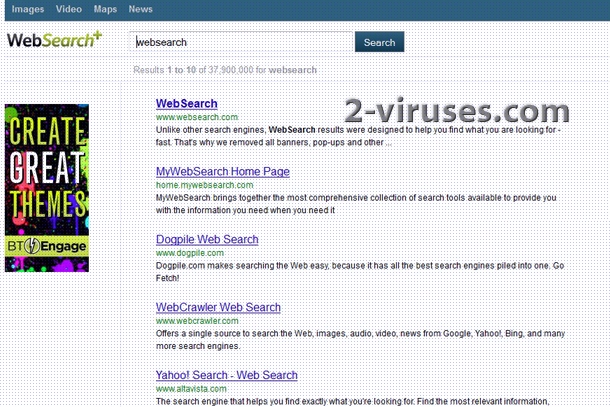
Task: Click the BT Engage logo in ad
Action: [x=47, y=246]
